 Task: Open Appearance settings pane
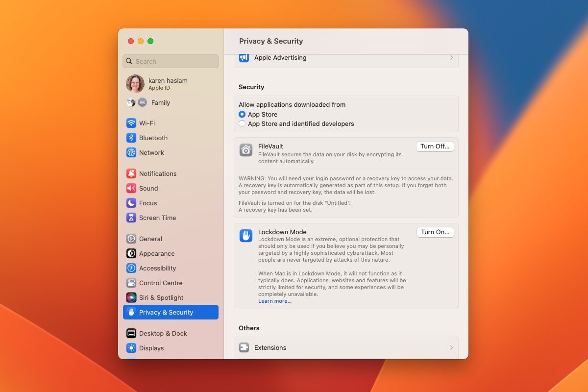pos(171,253)
